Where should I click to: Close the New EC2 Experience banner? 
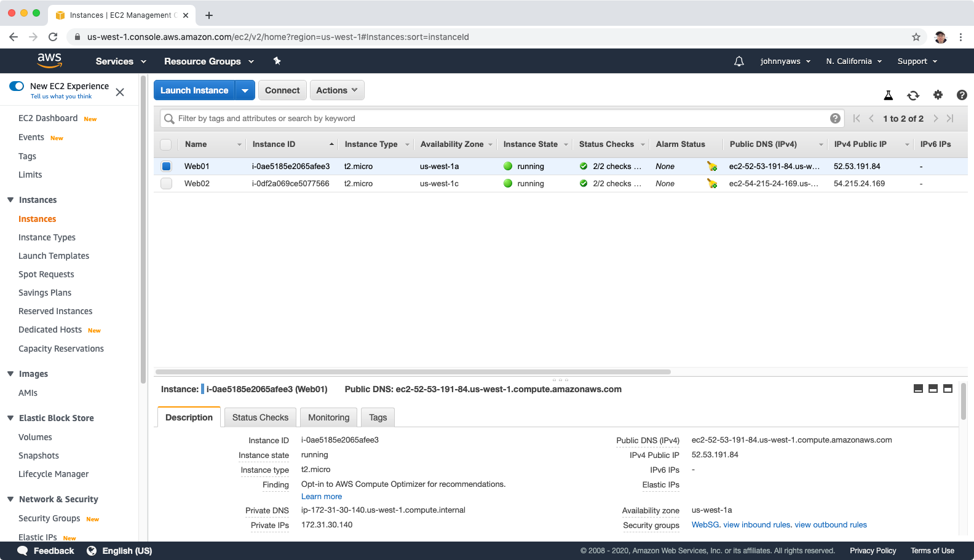click(120, 92)
